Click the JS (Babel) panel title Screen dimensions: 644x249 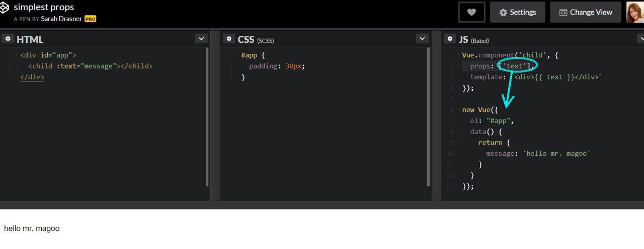pos(473,39)
